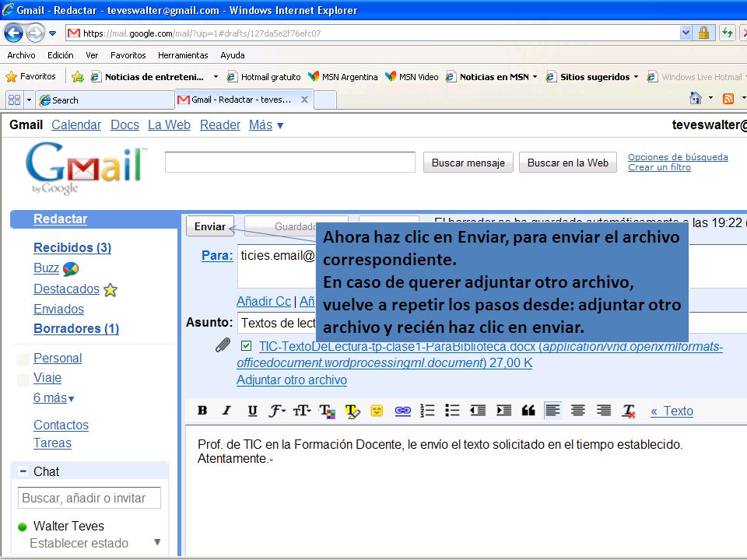Open the Recibidos (3) inbox
This screenshot has width=747, height=560.
pyautogui.click(x=72, y=247)
